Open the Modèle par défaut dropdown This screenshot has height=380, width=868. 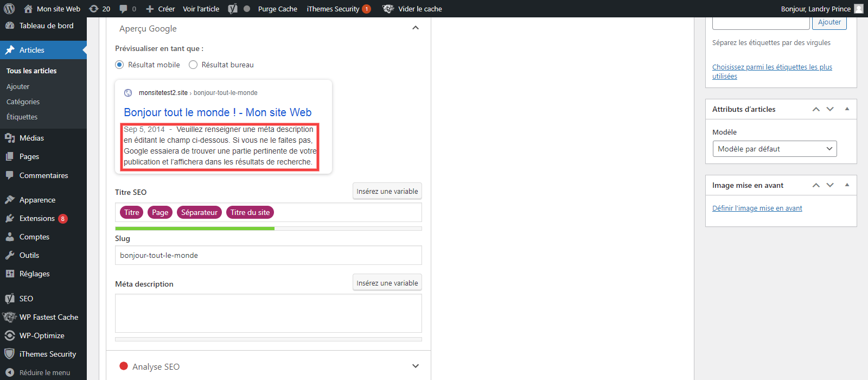click(775, 149)
